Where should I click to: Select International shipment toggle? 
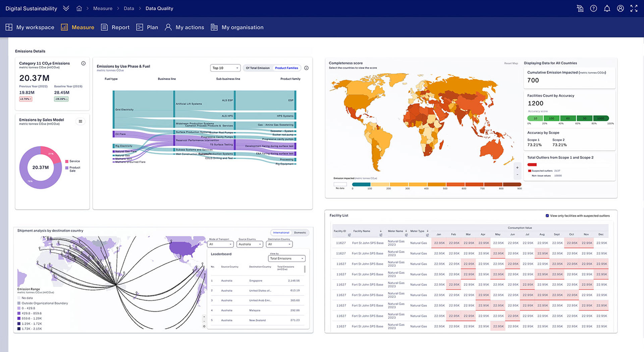(x=281, y=233)
